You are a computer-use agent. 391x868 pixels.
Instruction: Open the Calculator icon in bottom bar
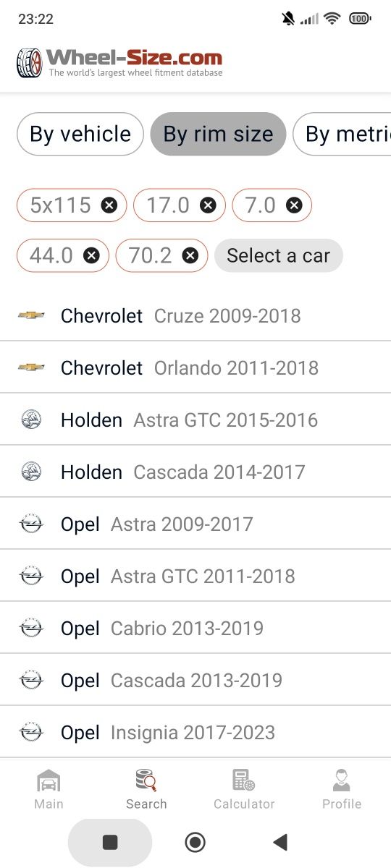click(244, 789)
